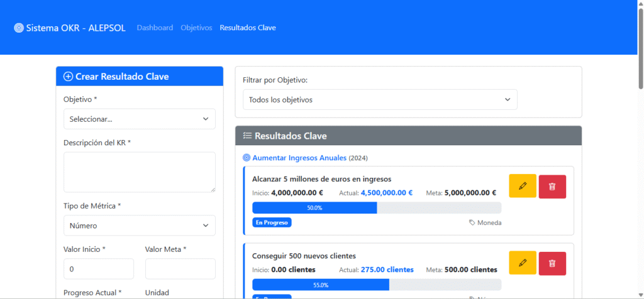Image resolution: width=644 pixels, height=299 pixels.
Task: Select the Resultados Clave nav item
Action: pyautogui.click(x=248, y=28)
